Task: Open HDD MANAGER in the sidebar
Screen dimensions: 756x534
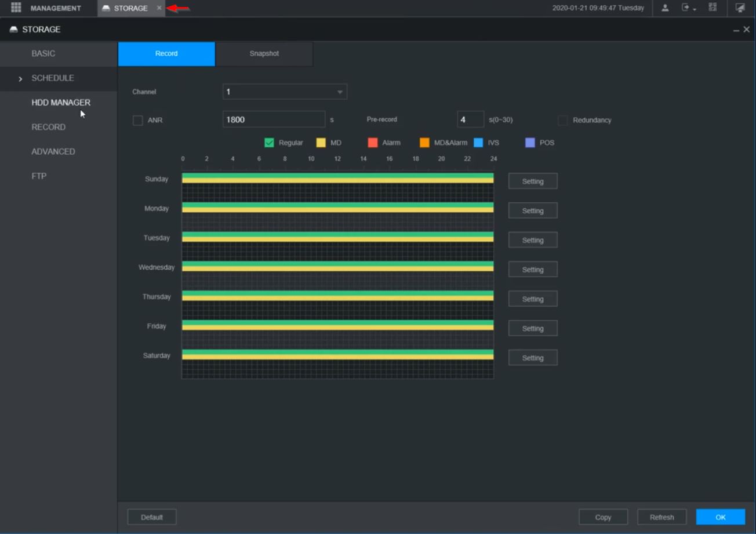Action: click(61, 103)
